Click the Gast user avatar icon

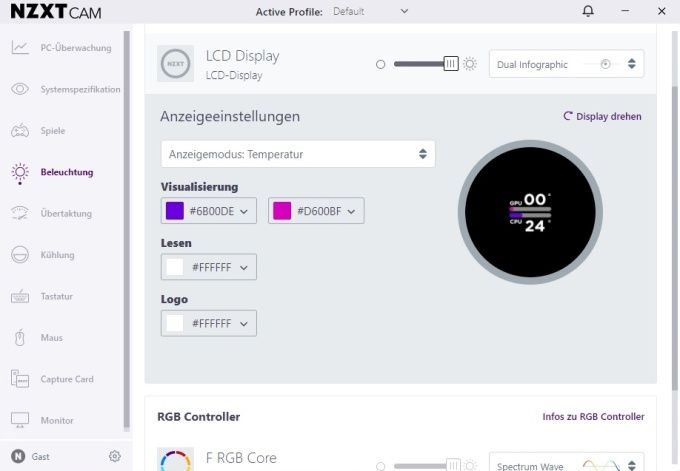click(18, 456)
